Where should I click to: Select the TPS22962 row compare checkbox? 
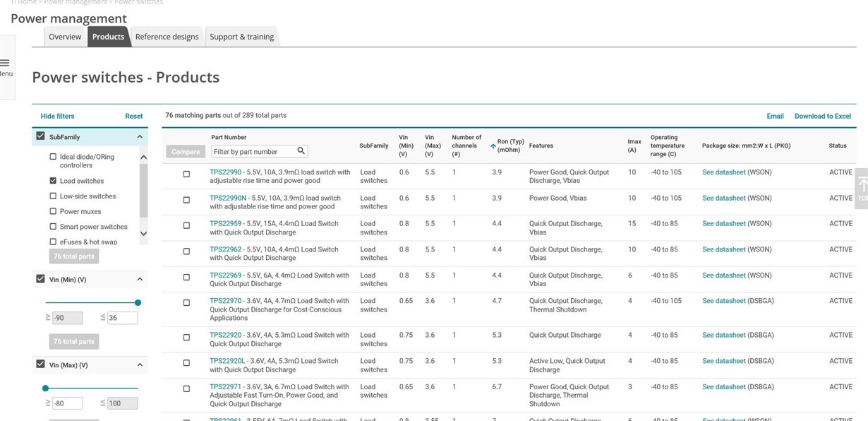click(x=186, y=251)
